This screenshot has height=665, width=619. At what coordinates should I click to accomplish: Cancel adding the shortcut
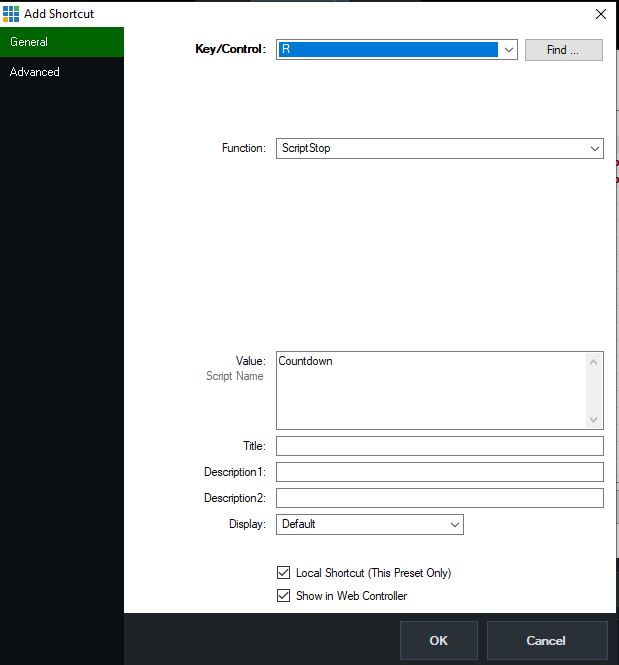click(x=546, y=641)
